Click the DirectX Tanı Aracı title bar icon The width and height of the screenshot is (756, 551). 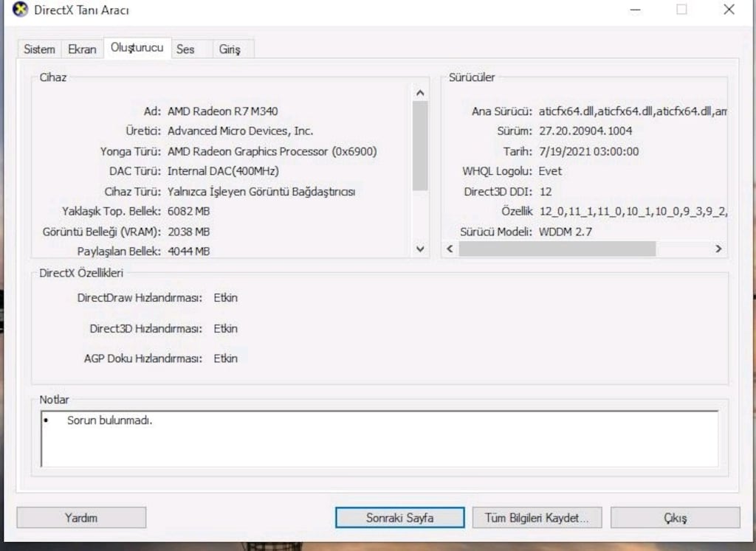[20, 10]
